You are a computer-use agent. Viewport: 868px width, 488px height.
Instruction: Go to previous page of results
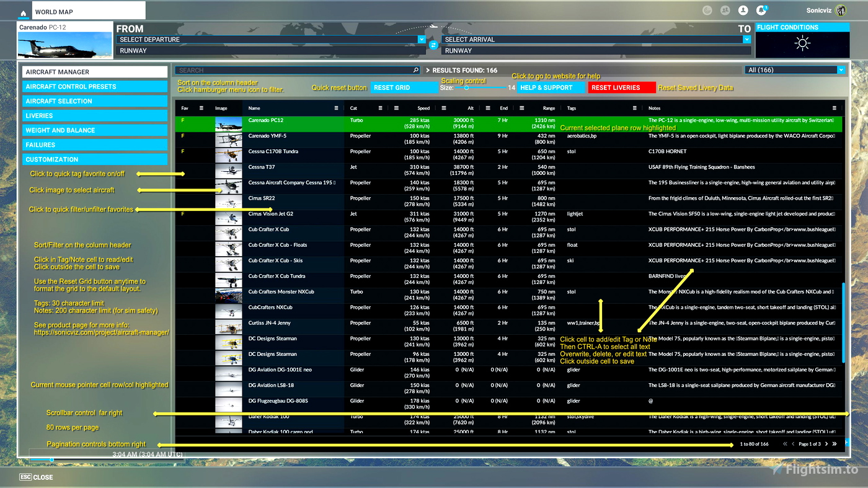pyautogui.click(x=793, y=444)
